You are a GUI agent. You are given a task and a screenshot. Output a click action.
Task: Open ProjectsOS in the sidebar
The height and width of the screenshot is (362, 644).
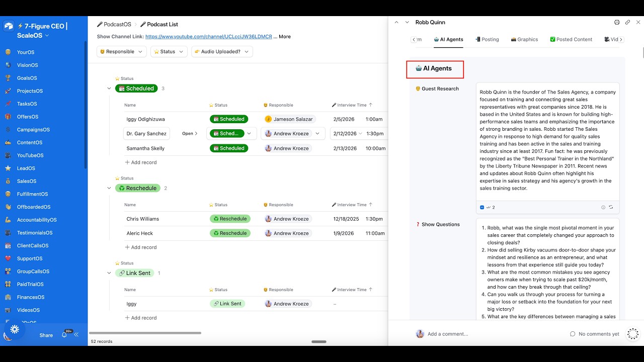click(30, 91)
